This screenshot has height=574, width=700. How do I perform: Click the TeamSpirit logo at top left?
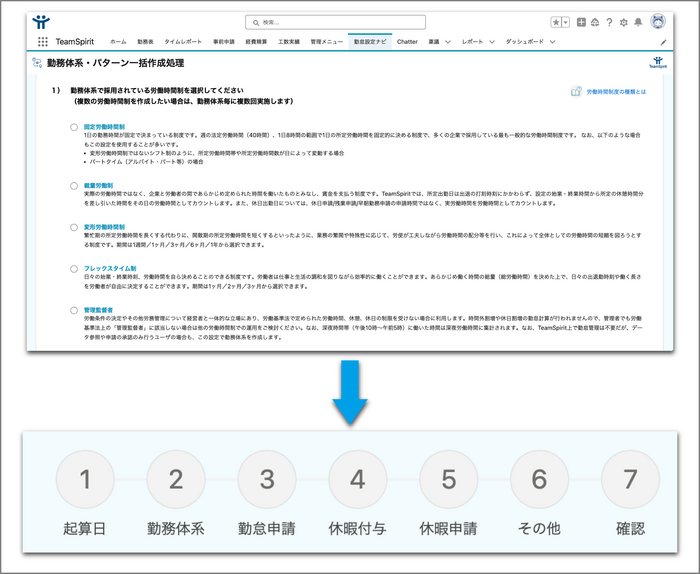41,21
